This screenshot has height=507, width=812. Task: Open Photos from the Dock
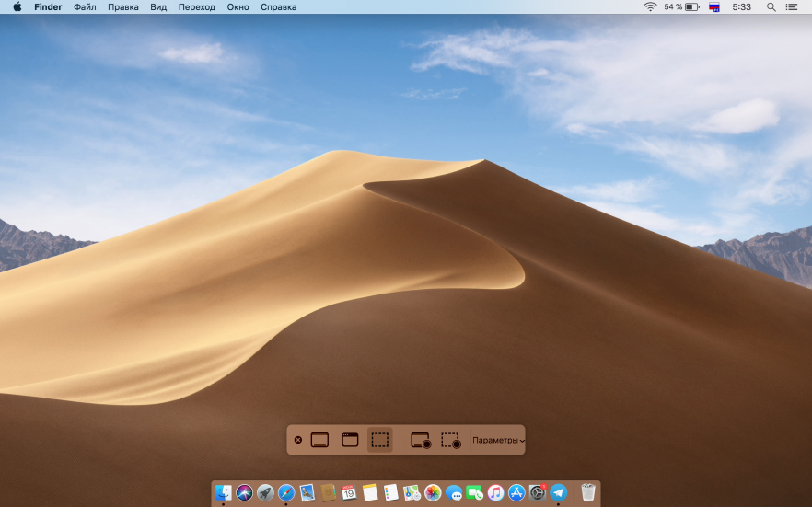[433, 492]
